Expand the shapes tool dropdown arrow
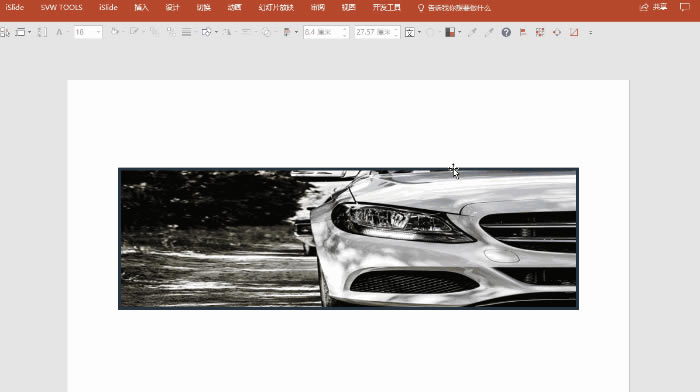 [x=216, y=32]
